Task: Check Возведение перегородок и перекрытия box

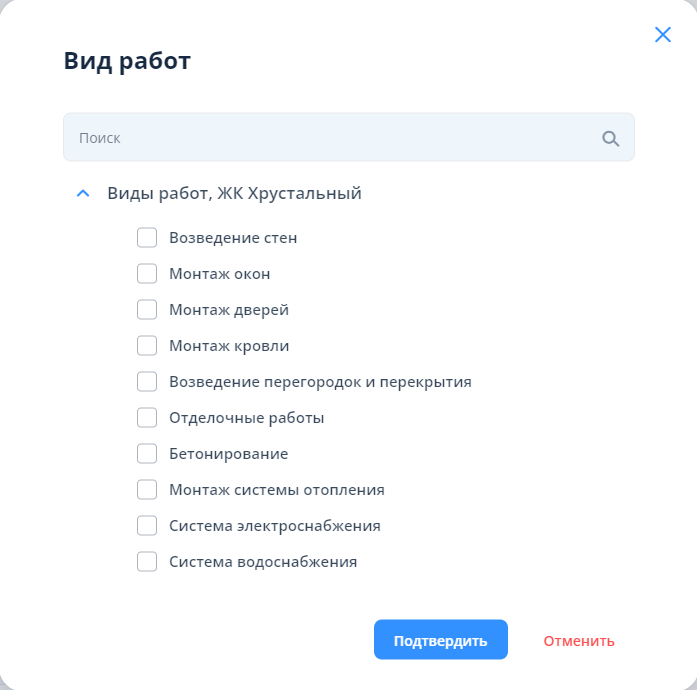Action: point(147,382)
